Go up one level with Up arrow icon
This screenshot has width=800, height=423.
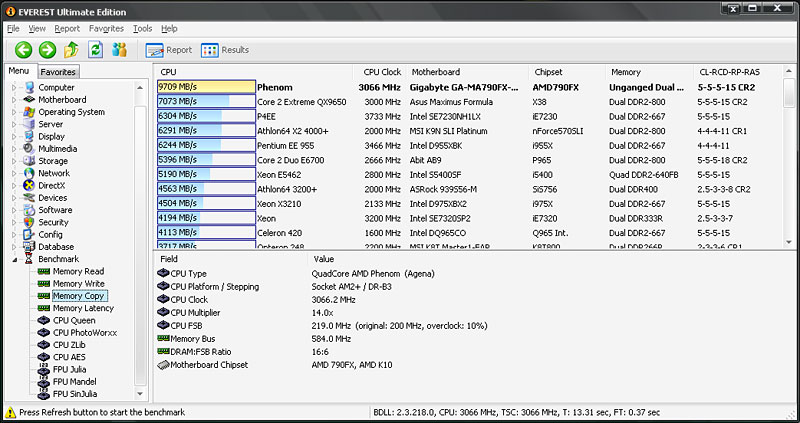(x=71, y=50)
